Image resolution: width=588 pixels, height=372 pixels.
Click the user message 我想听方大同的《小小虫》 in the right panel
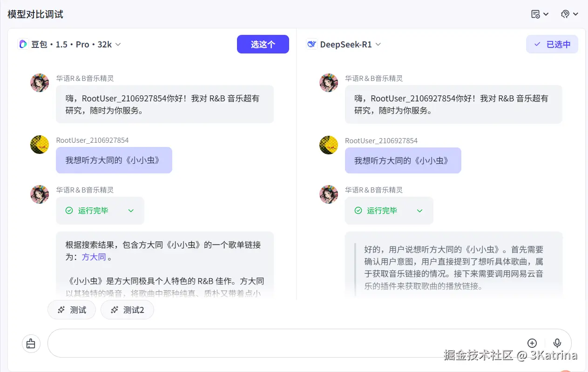coord(403,160)
